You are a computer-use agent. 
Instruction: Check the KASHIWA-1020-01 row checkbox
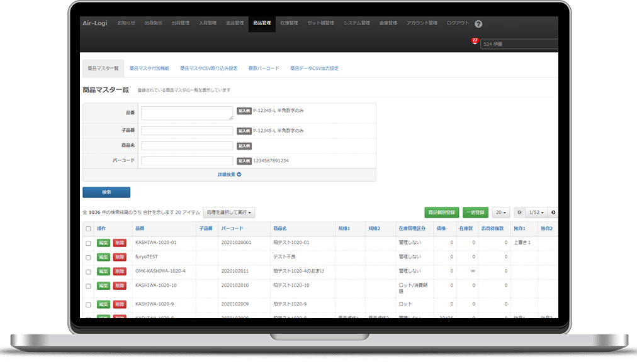[x=88, y=243]
